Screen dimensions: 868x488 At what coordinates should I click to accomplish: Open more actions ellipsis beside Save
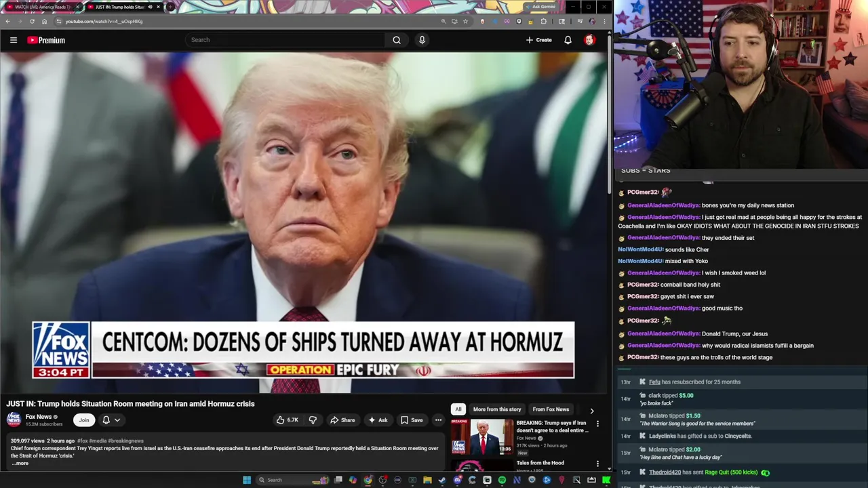tap(438, 420)
